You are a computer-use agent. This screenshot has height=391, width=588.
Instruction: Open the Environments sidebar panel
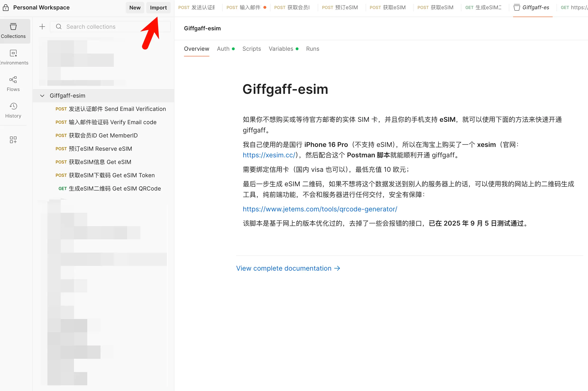13,57
